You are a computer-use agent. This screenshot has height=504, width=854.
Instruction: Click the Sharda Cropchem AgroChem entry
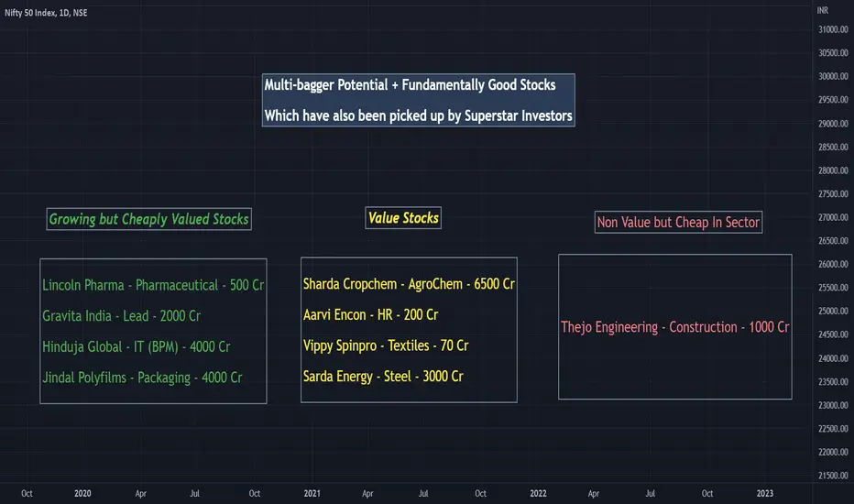coord(409,284)
